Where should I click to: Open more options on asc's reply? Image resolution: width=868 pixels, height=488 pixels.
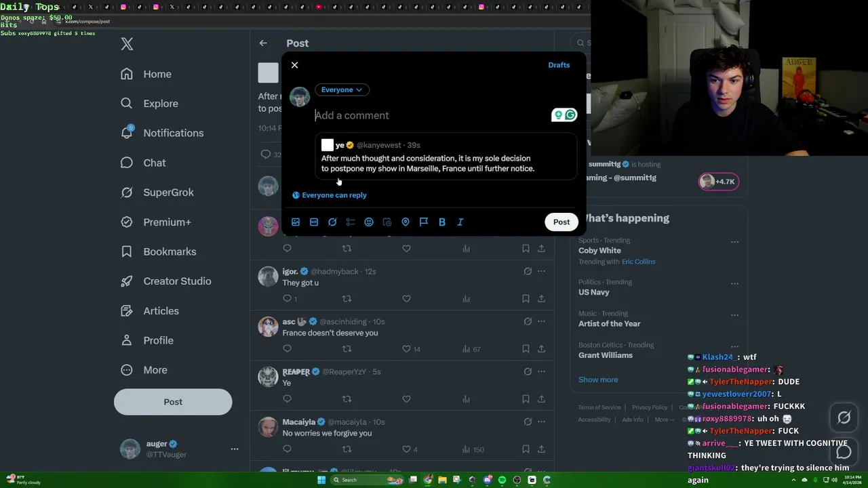(541, 321)
